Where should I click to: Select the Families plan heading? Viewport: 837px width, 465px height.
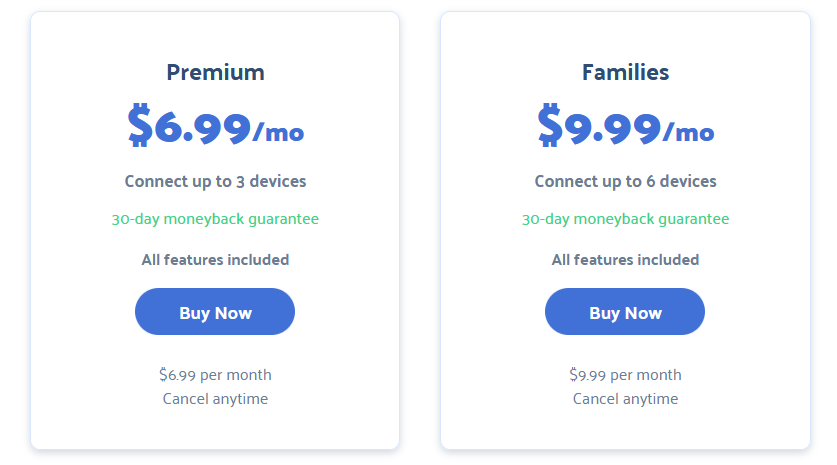[625, 73]
